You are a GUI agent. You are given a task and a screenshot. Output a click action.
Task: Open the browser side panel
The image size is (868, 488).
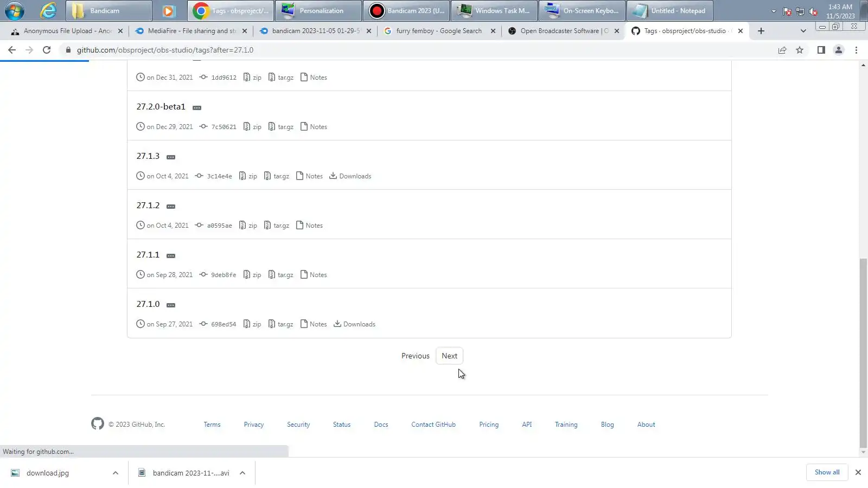(821, 50)
